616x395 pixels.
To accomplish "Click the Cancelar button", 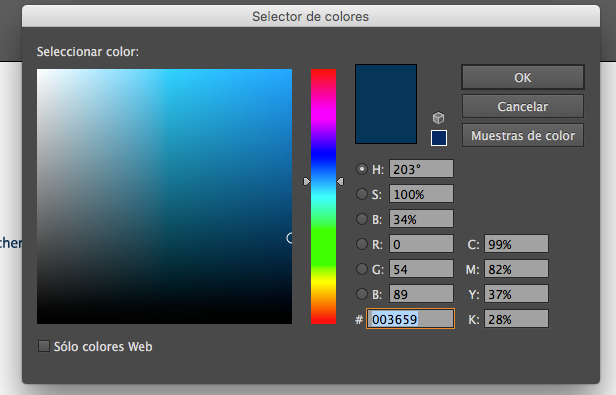I will coord(523,106).
